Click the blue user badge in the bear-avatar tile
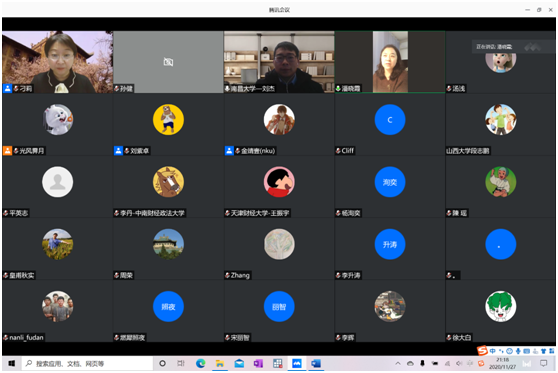 click(118, 151)
